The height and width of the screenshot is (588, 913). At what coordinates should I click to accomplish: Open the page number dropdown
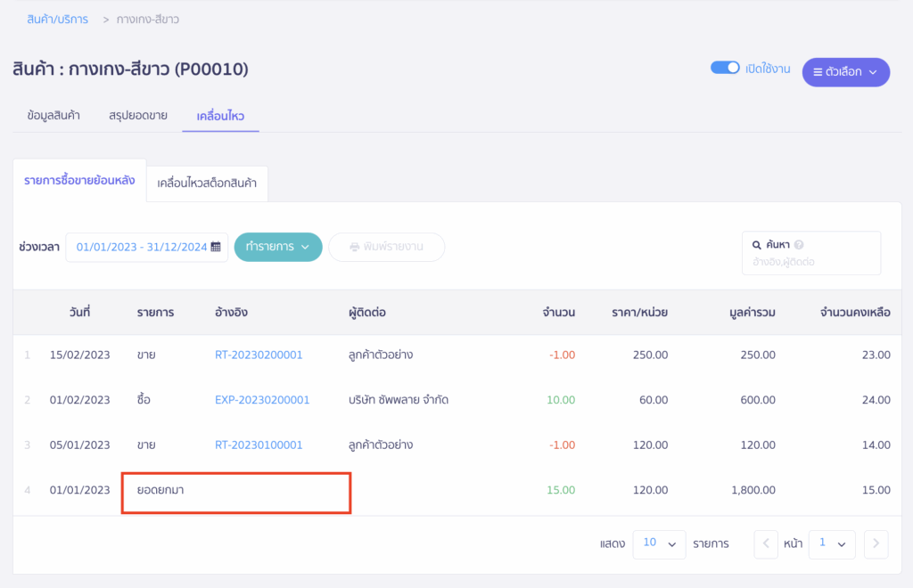(x=831, y=543)
